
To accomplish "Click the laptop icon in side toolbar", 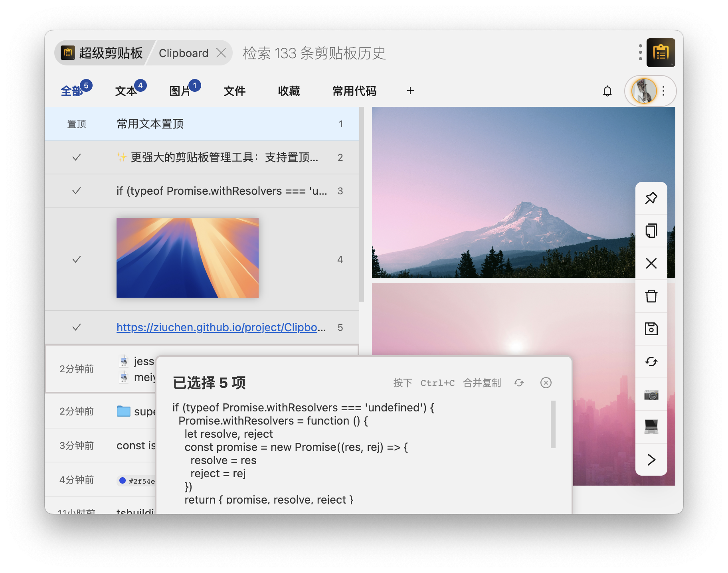I will coord(651,427).
